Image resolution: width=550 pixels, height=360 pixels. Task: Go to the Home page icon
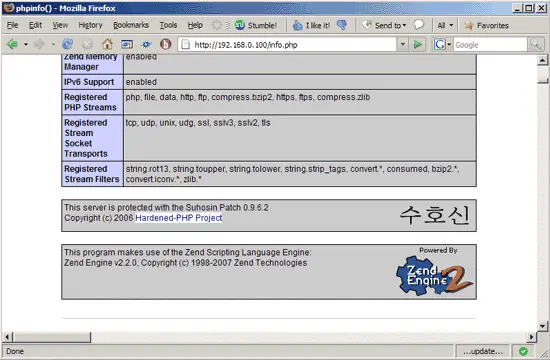click(107, 44)
